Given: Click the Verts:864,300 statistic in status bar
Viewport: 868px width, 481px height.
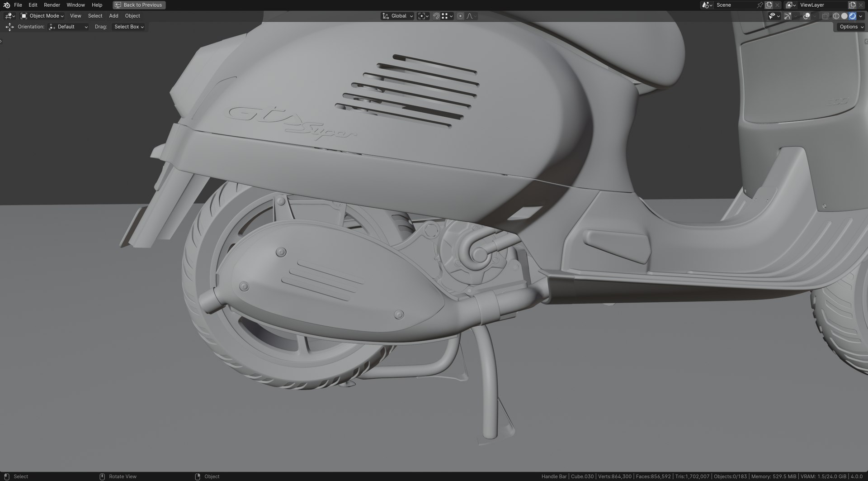Looking at the screenshot, I should click(x=614, y=476).
